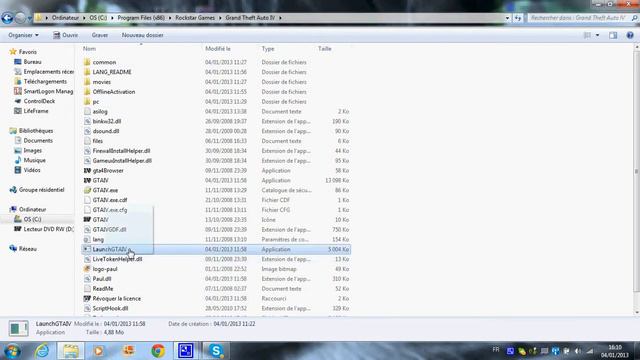Select FirewallInstallHelper.dll file
640x360 pixels.
[121, 151]
